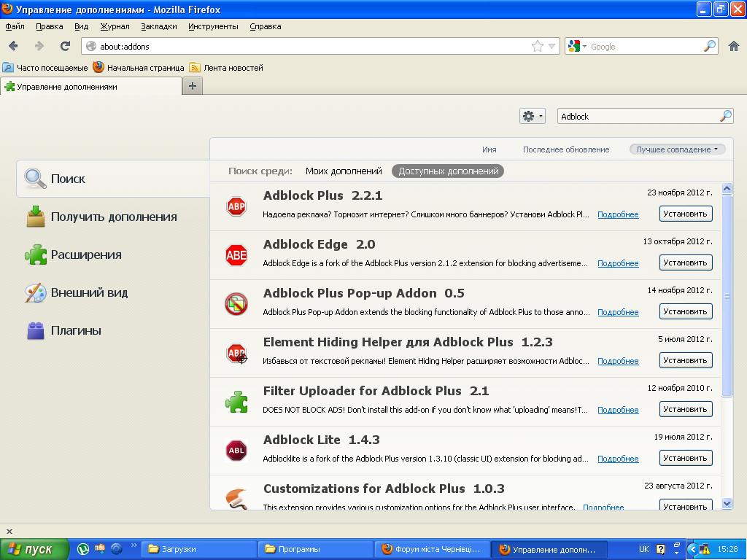The image size is (747, 560).
Task: Open the gear tools dropdown menu
Action: click(532, 116)
